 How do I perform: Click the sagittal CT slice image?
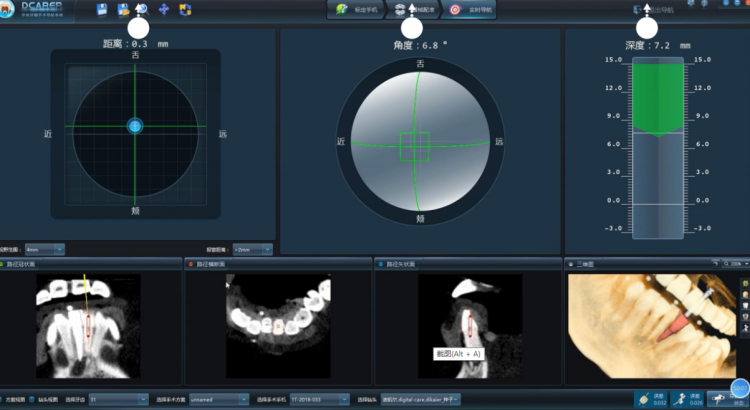[470, 326]
